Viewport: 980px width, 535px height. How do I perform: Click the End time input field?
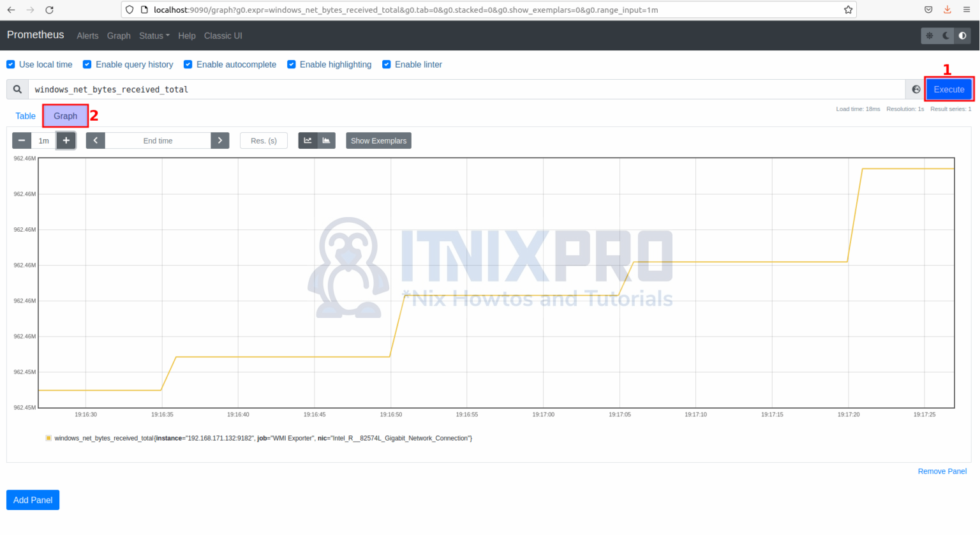pyautogui.click(x=158, y=140)
